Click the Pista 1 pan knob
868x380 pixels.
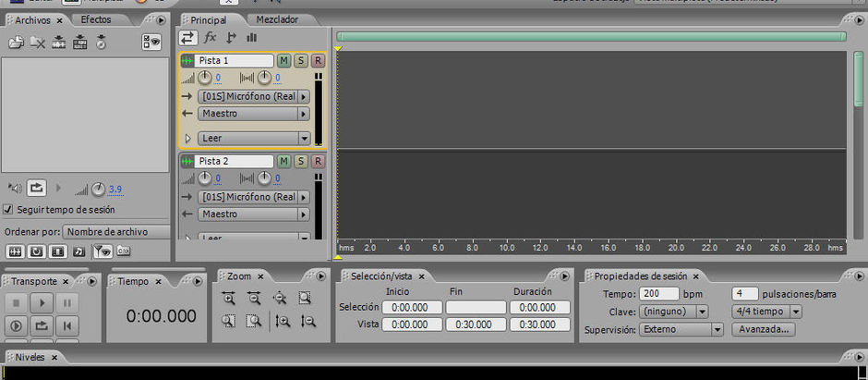pyautogui.click(x=265, y=78)
